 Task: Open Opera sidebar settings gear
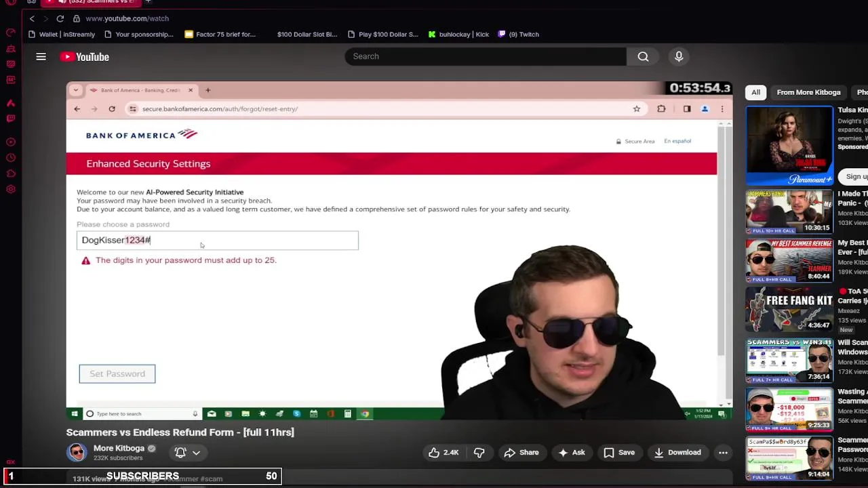[x=11, y=189]
